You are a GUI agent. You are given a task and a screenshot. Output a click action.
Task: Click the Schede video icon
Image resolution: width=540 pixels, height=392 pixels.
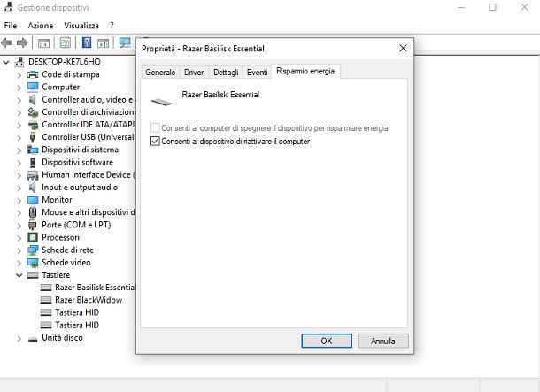point(33,263)
